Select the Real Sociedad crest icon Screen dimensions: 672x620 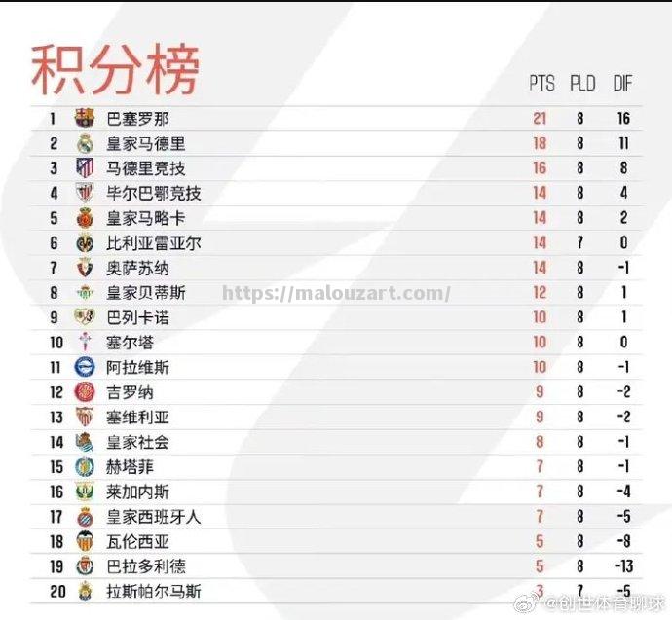(85, 442)
